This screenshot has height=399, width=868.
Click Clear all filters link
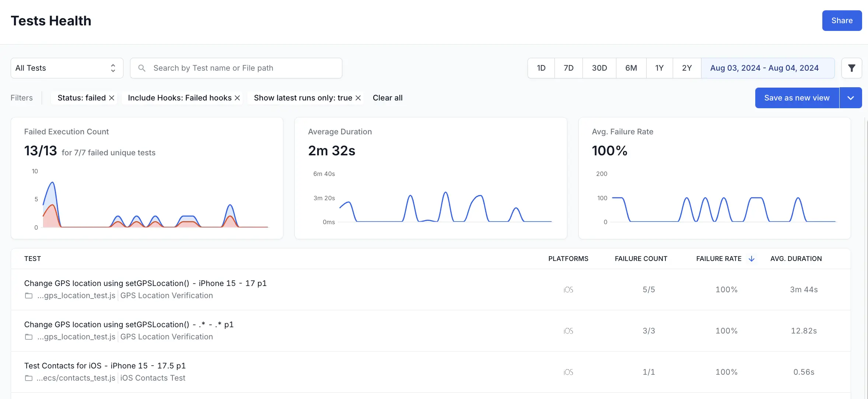coord(387,98)
